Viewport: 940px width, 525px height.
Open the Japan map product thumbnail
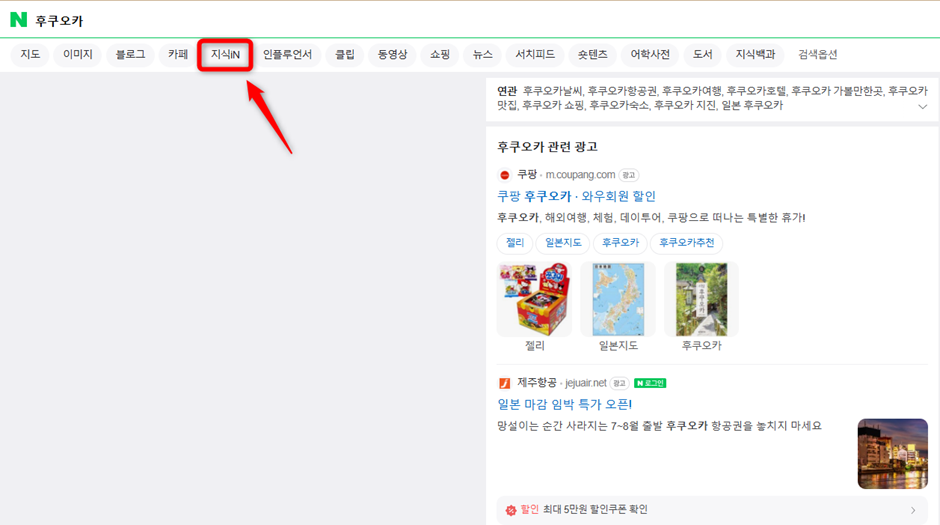point(617,299)
